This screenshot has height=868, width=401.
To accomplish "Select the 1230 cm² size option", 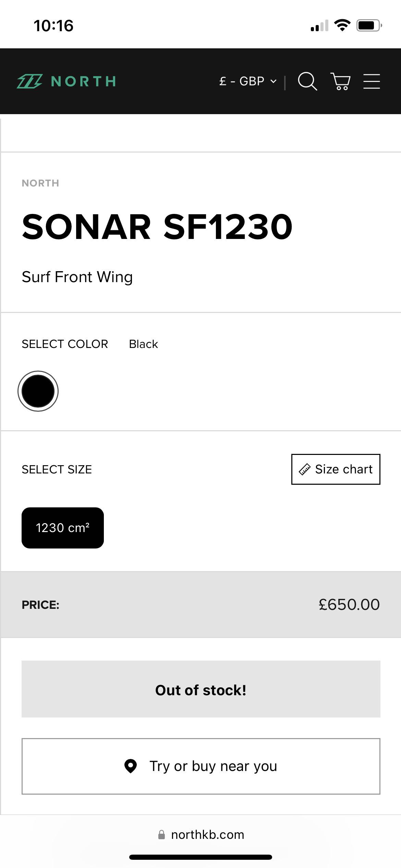I will 63,528.
